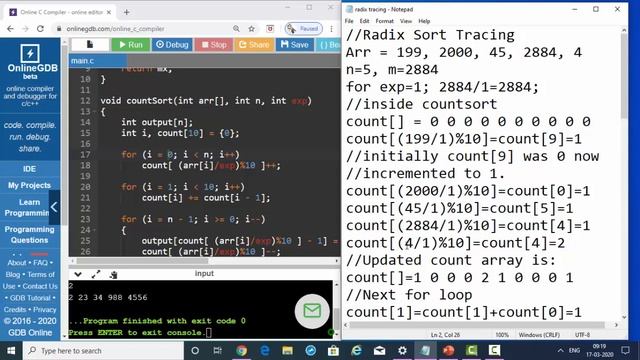
Task: Open the Privacy link in the sidebar
Action: coord(44,310)
